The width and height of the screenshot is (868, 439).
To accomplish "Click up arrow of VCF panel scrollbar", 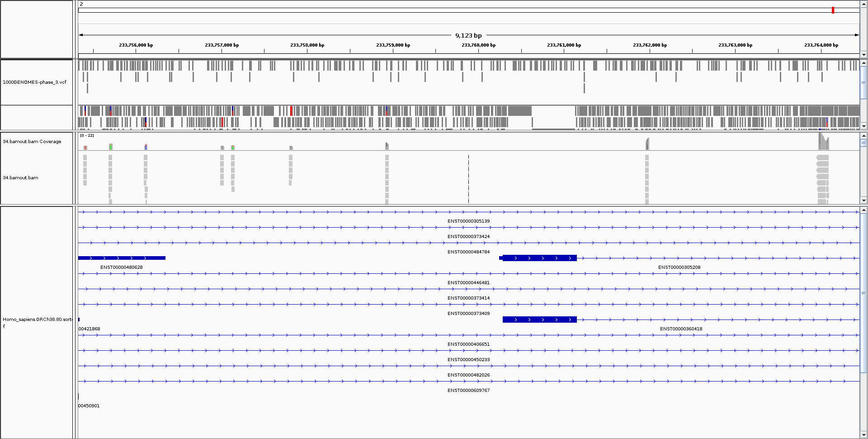I will coord(863,62).
